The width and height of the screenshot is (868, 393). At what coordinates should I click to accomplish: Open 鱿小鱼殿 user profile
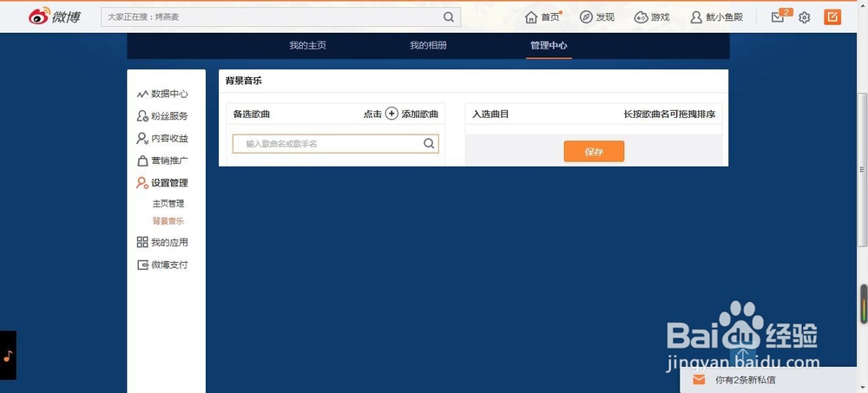pos(717,17)
